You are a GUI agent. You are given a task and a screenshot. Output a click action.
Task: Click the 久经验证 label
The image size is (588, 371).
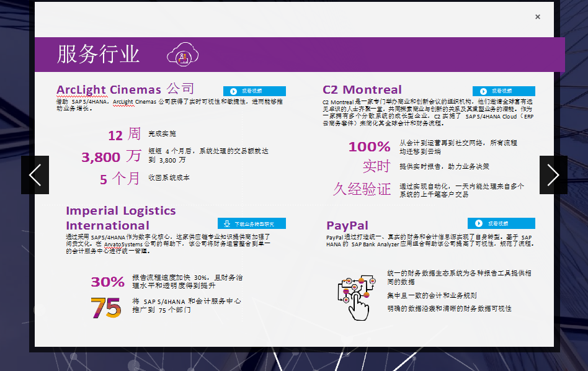[x=362, y=189]
